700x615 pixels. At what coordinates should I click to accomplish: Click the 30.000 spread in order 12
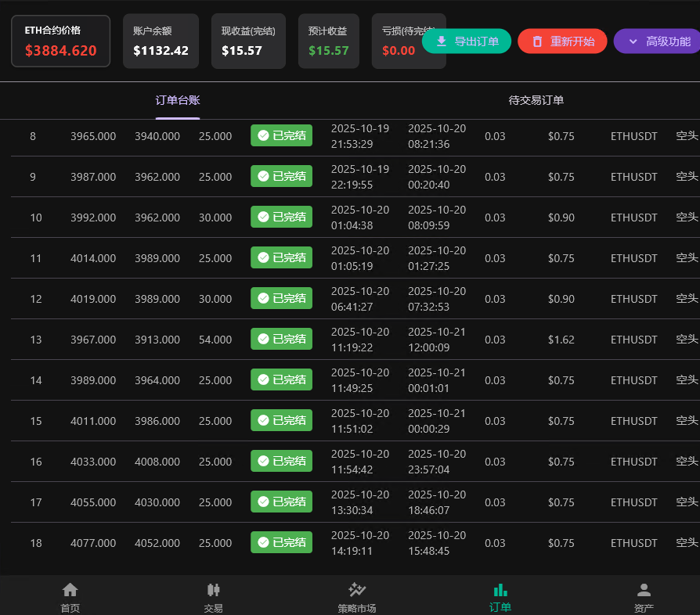[215, 298]
